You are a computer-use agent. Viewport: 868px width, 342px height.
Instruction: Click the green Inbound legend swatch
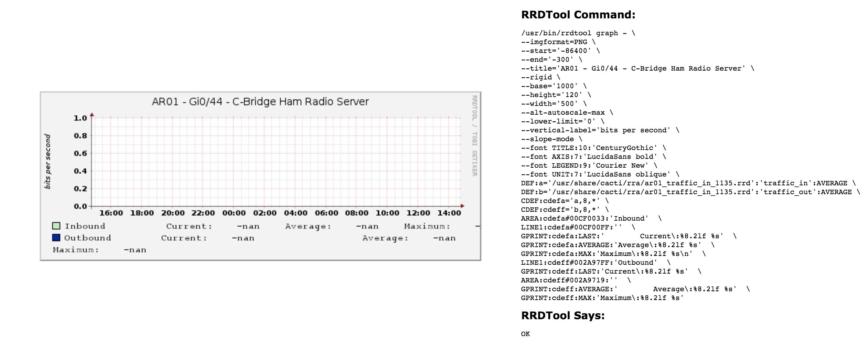[x=56, y=226]
